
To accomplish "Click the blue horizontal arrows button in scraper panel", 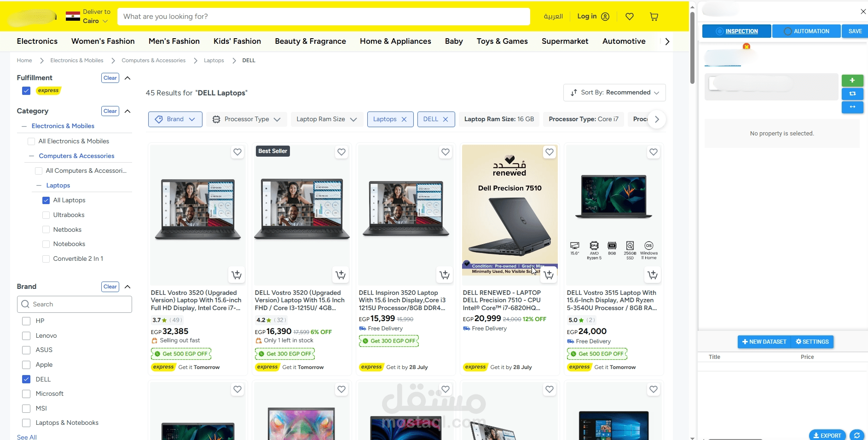I will [x=852, y=107].
